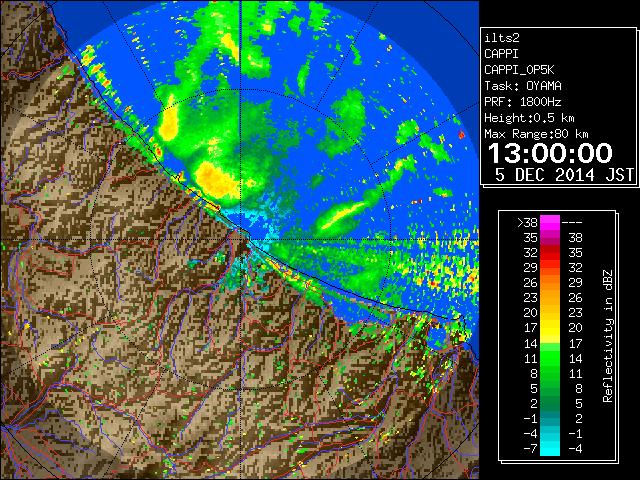Screen dimensions: 640x480
Task: Click the '>38' legend label
Action: coord(527,222)
